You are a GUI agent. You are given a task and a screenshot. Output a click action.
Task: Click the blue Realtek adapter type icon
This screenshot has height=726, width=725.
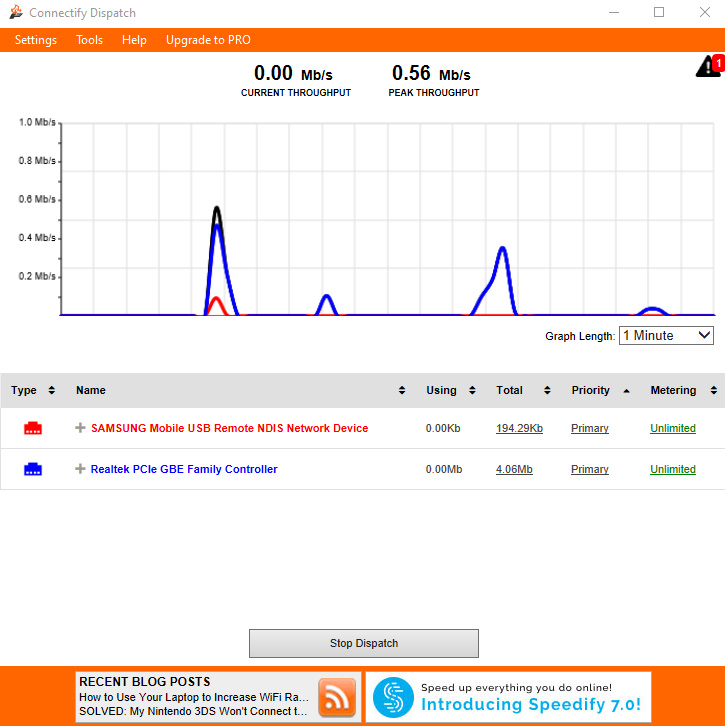33,469
